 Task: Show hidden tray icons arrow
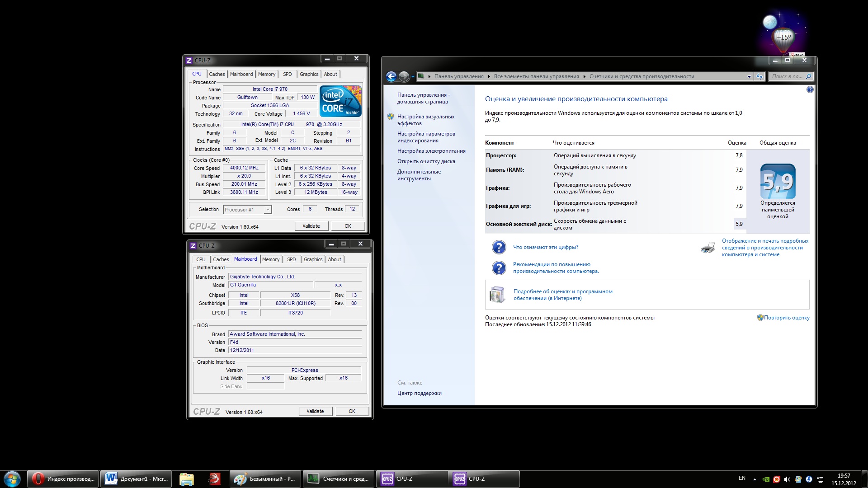pyautogui.click(x=754, y=479)
